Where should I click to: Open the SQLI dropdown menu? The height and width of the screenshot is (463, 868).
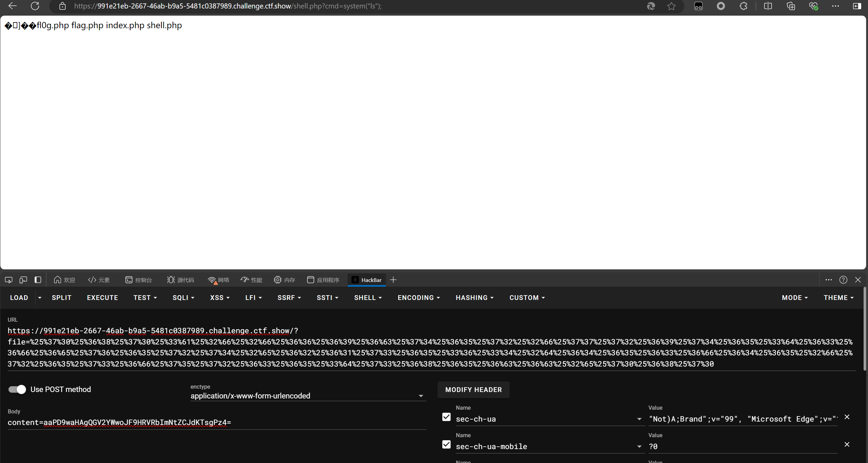183,298
